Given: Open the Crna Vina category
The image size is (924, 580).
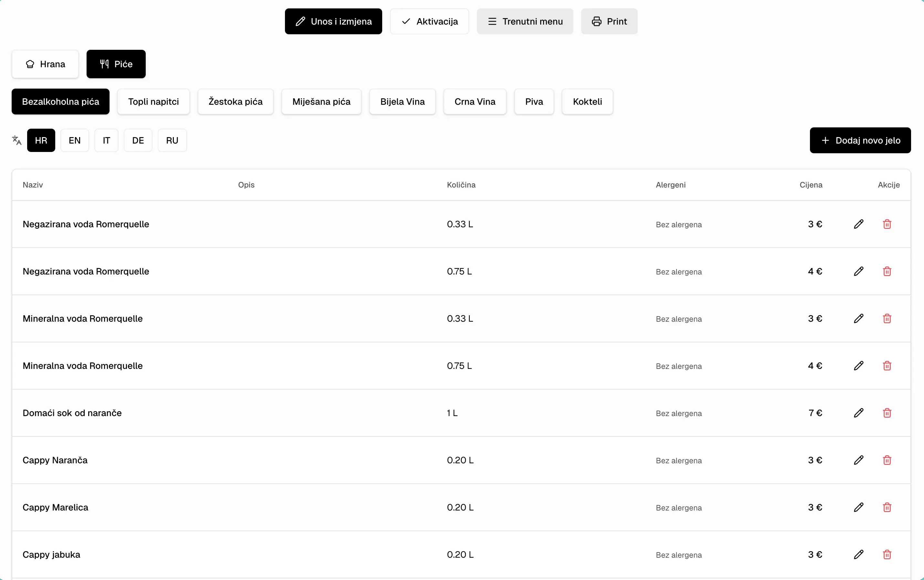Looking at the screenshot, I should coord(475,102).
